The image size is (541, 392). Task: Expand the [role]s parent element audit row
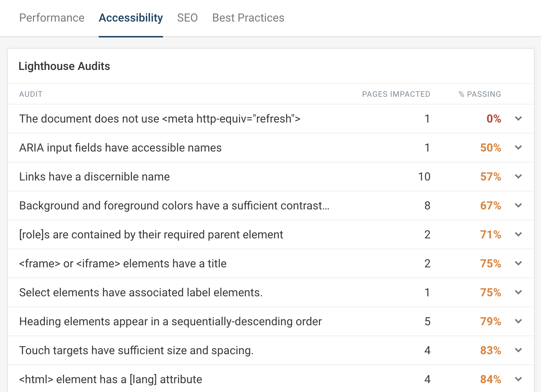pos(518,234)
